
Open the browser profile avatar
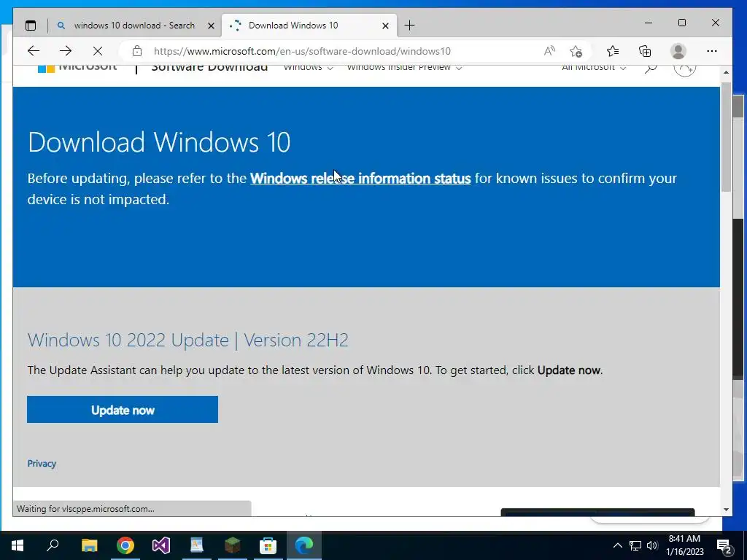click(678, 51)
